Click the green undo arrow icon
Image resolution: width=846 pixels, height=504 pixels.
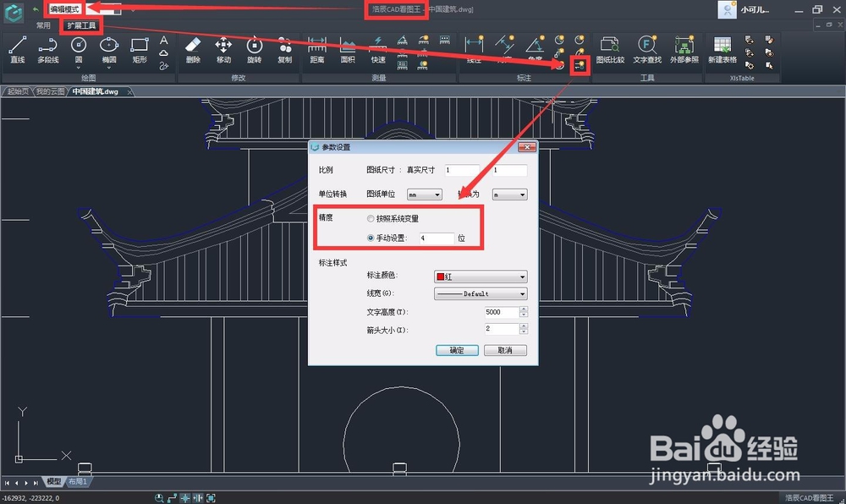(x=36, y=9)
